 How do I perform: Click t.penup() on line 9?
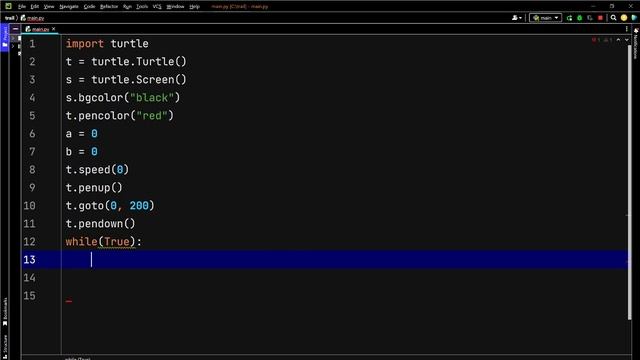coord(94,188)
